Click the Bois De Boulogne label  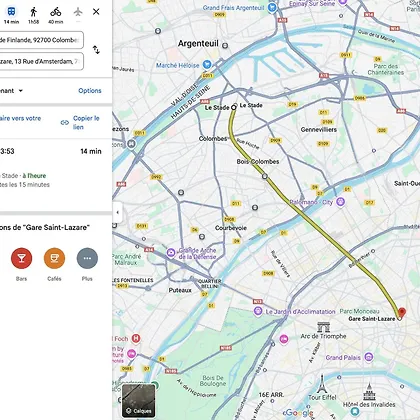click(213, 381)
